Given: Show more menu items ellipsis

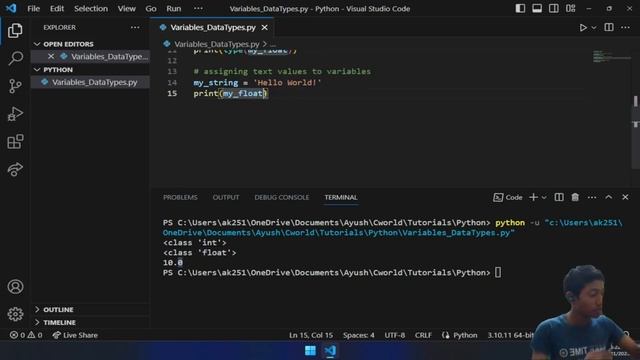Looking at the screenshot, I should coord(198,8).
